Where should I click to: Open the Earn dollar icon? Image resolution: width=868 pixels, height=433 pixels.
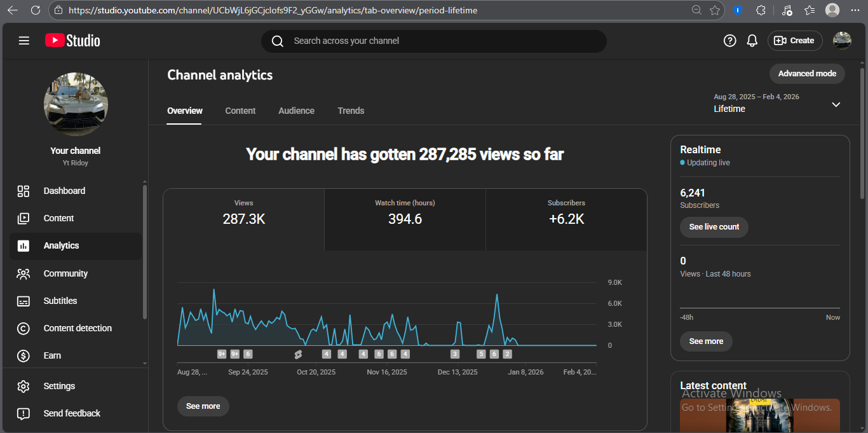coord(24,355)
